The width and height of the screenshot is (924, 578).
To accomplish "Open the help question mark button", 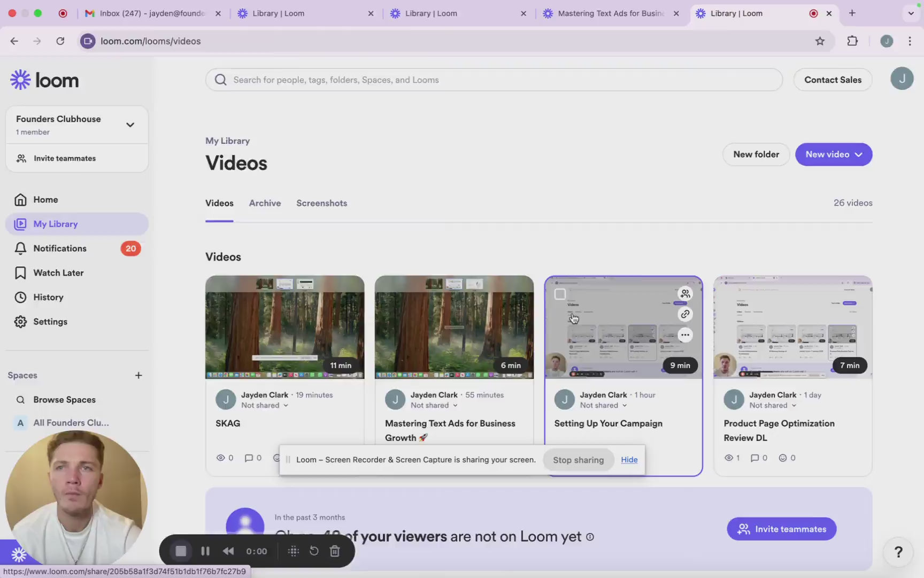I will [898, 552].
